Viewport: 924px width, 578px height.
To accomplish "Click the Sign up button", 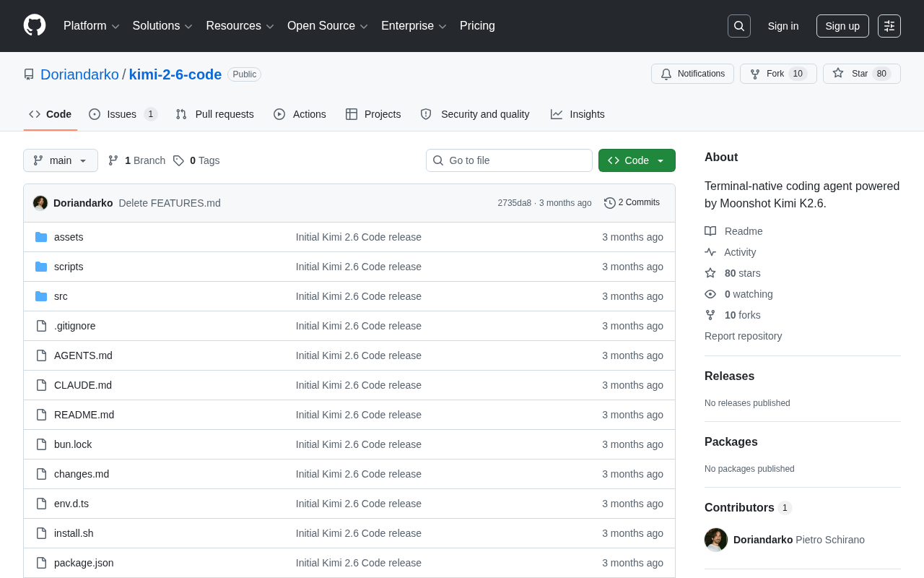I will click(842, 26).
